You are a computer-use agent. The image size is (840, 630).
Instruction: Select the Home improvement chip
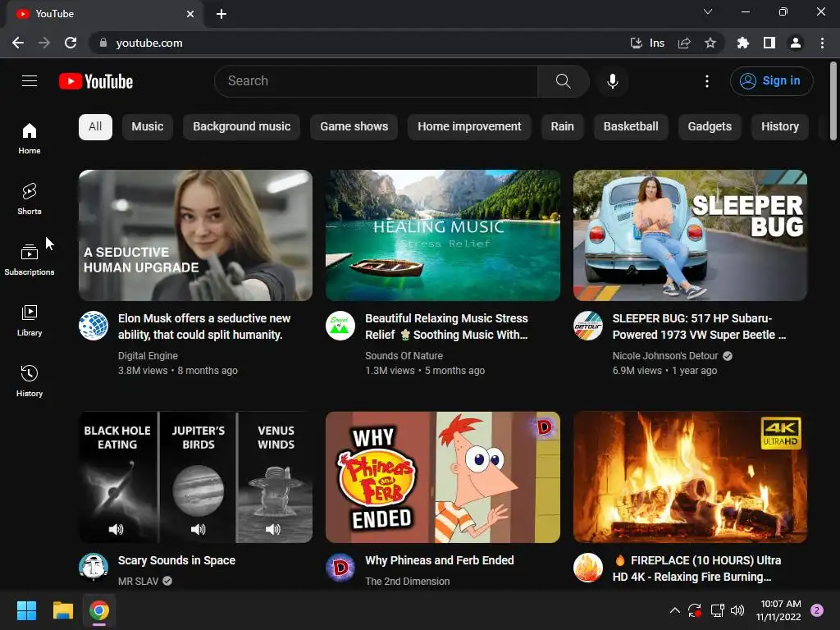point(469,127)
